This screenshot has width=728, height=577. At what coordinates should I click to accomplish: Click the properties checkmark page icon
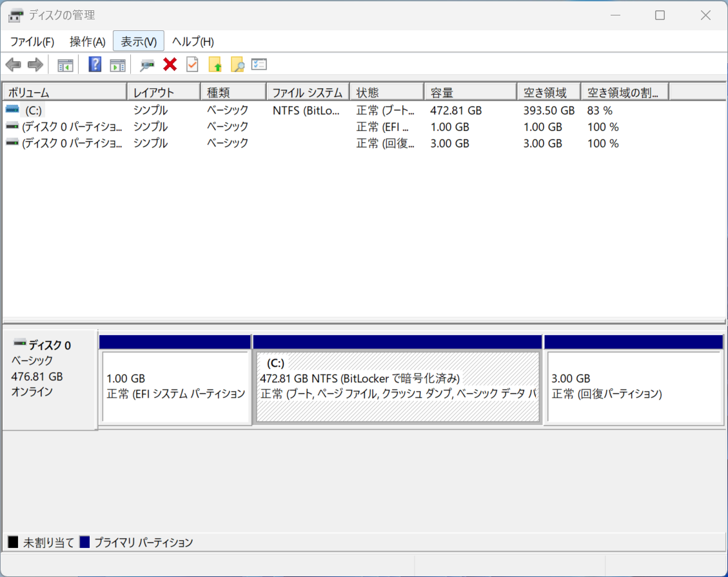pyautogui.click(x=192, y=64)
